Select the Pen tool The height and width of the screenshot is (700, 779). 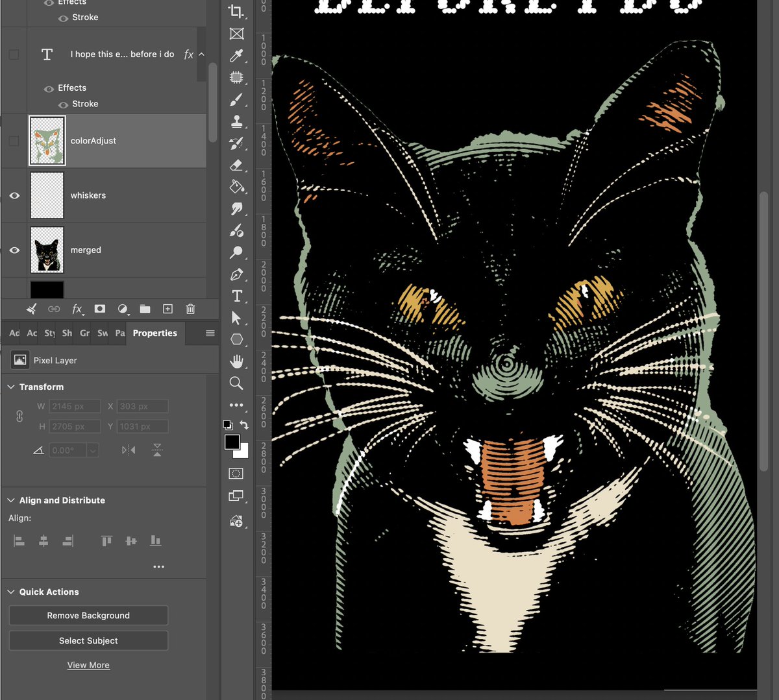tap(236, 274)
